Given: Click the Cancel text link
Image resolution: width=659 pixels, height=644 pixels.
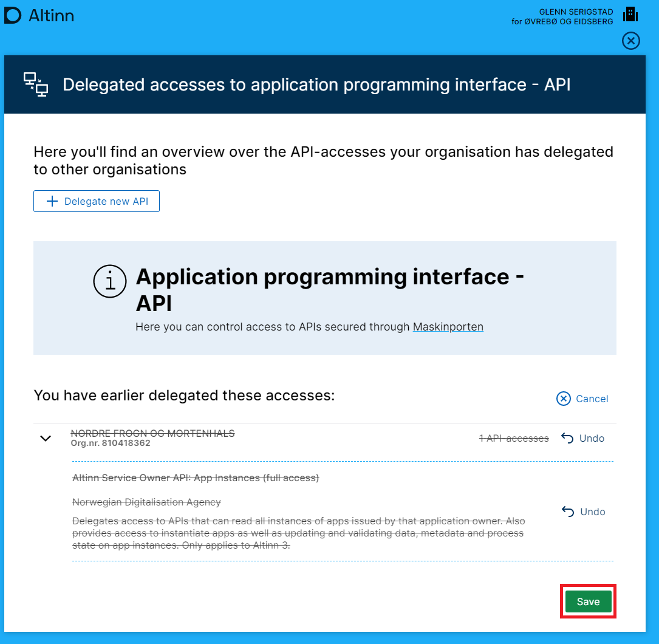Looking at the screenshot, I should [592, 399].
